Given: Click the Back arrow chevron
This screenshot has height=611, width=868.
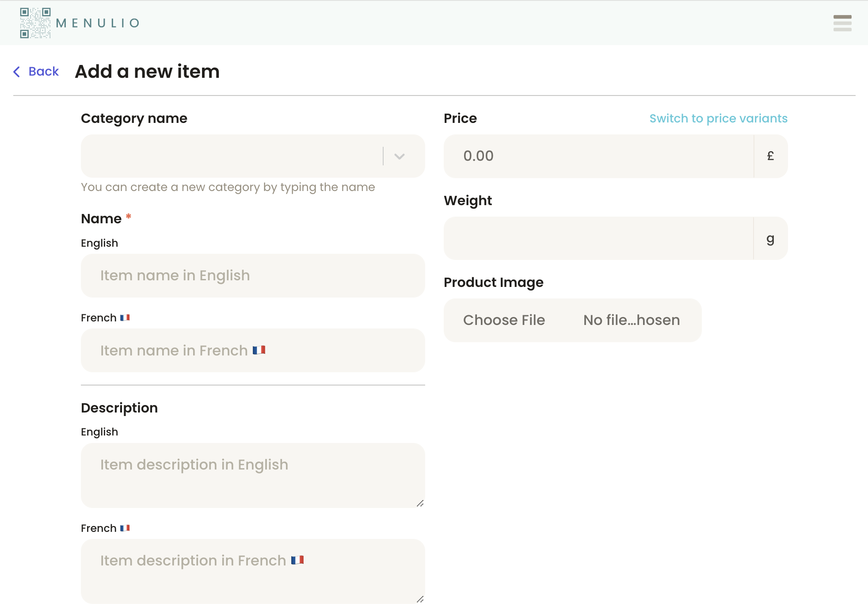Looking at the screenshot, I should [x=17, y=72].
